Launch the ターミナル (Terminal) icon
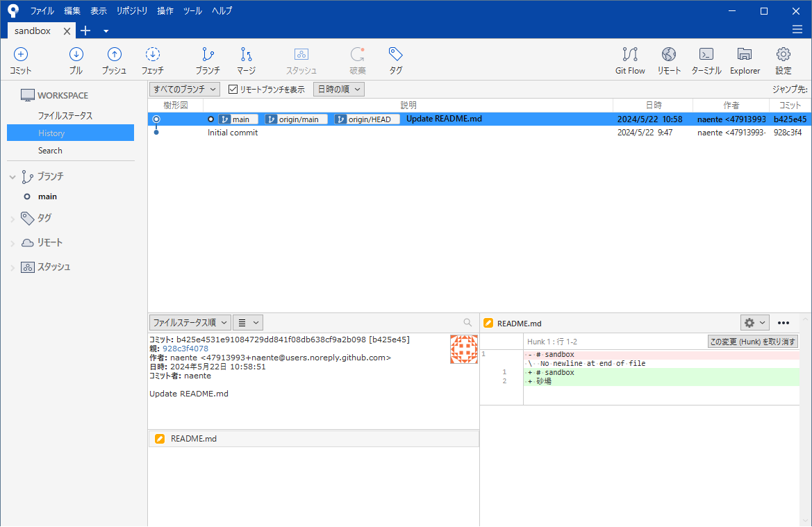The image size is (812, 527). pos(706,60)
